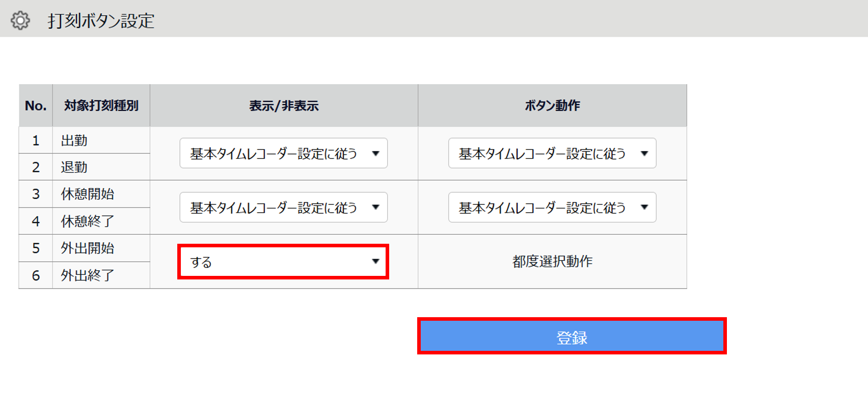Viewport: 868px width, 410px height.
Task: Click the arrow on the する dropdown
Action: tap(375, 262)
